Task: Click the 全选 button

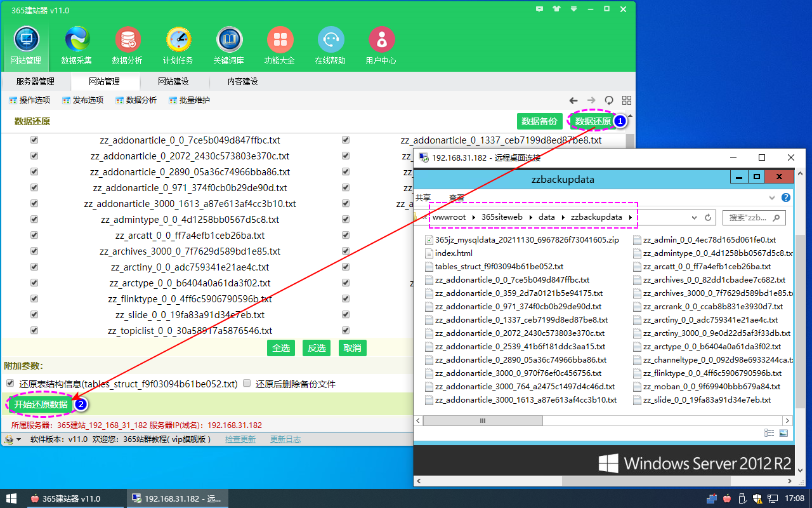Action: (281, 347)
